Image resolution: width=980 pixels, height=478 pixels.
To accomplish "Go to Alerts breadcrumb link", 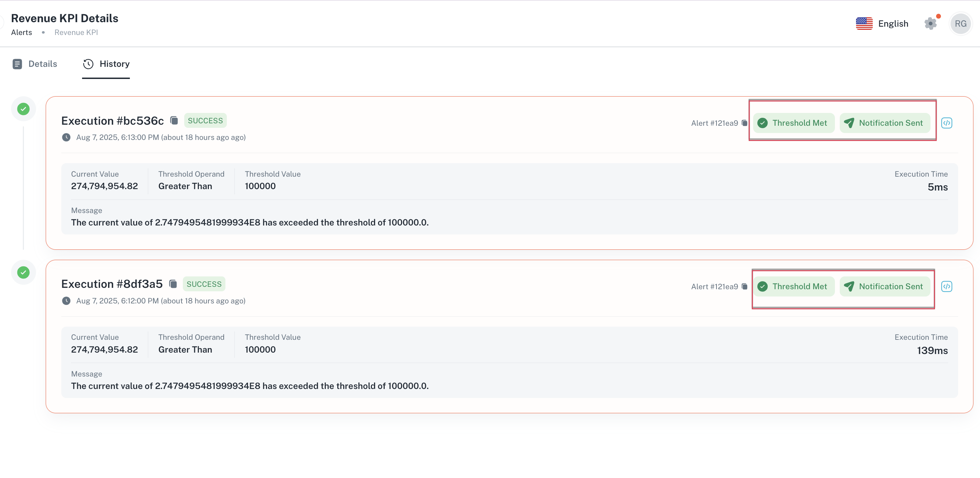I will tap(22, 32).
